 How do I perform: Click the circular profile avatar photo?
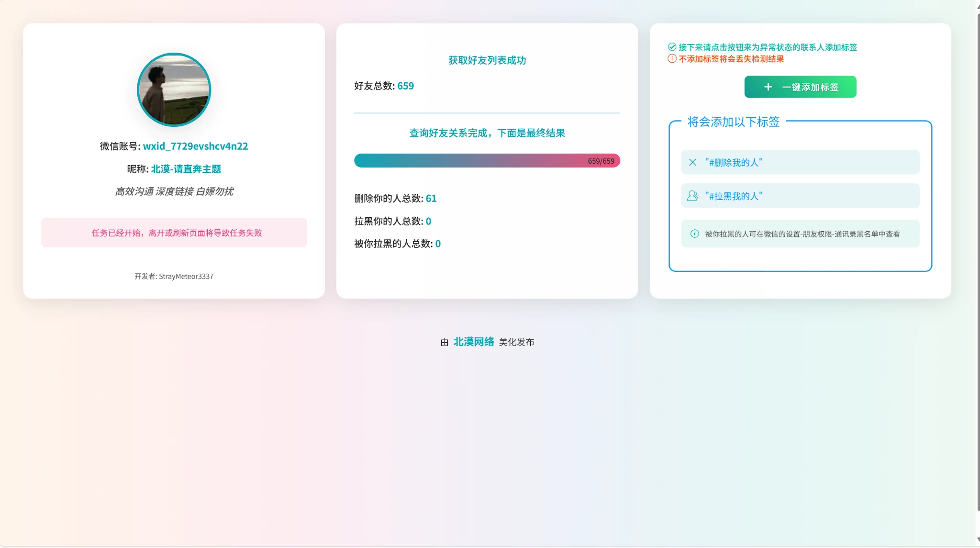click(174, 90)
